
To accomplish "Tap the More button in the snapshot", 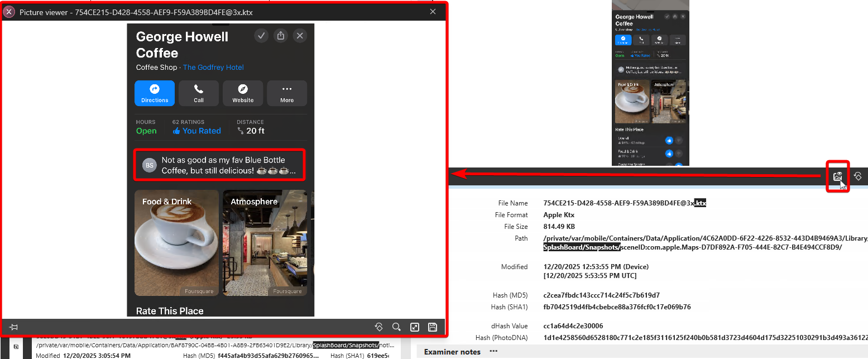I will 287,93.
